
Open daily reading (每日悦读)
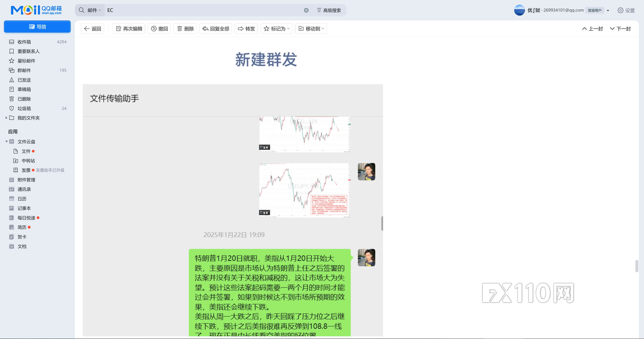[x=26, y=218]
